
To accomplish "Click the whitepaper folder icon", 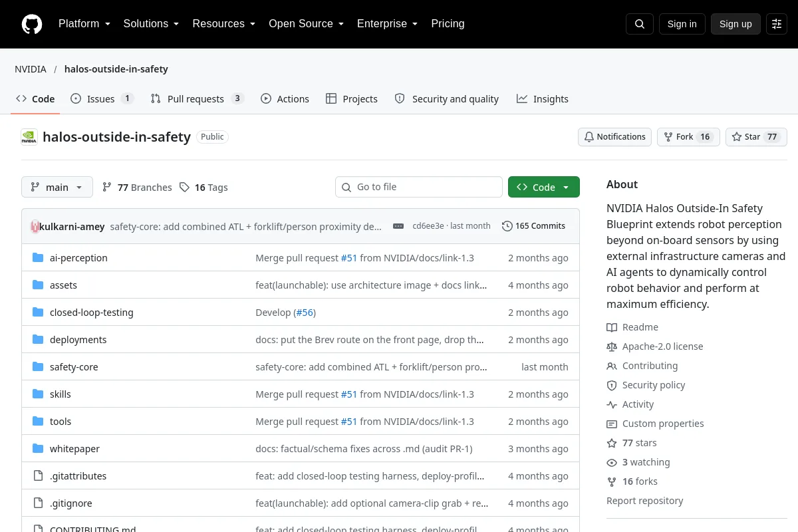I will click(x=38, y=448).
